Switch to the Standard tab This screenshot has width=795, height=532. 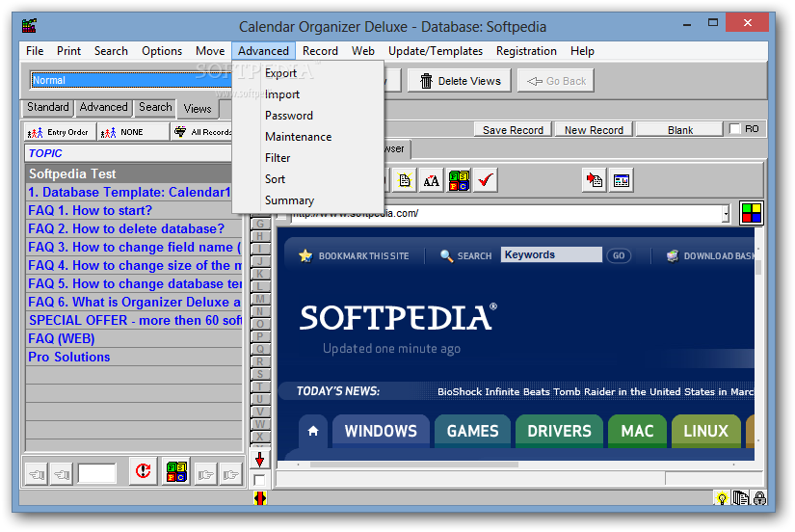pos(47,108)
